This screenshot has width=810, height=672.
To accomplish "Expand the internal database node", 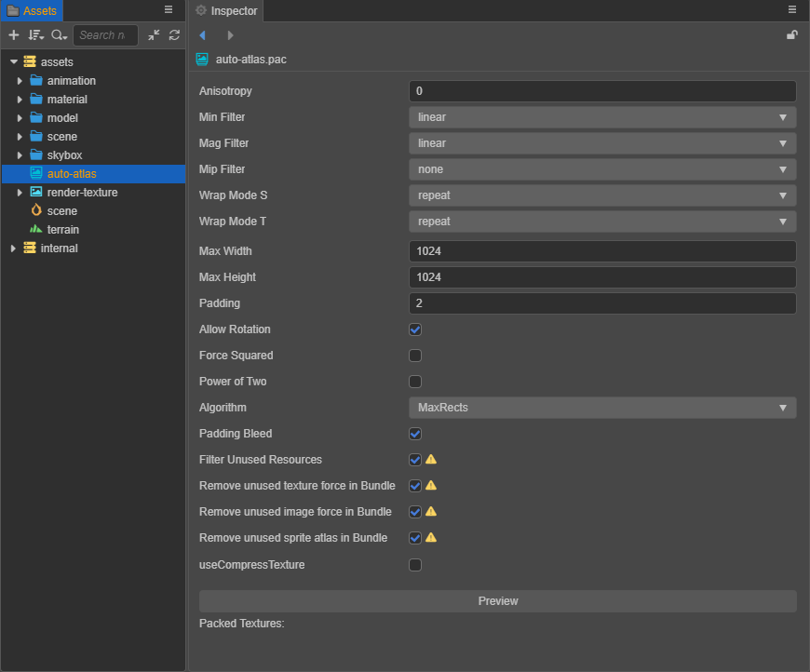I will [13, 248].
